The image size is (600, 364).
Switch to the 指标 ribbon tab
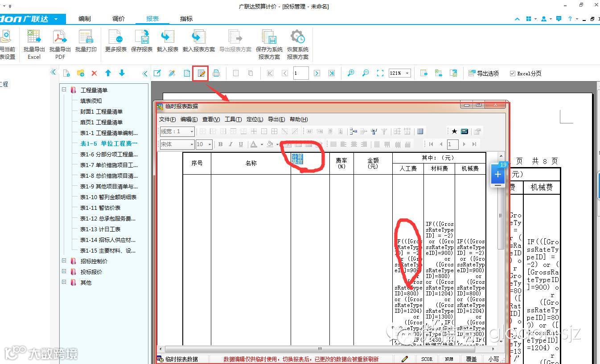point(186,19)
